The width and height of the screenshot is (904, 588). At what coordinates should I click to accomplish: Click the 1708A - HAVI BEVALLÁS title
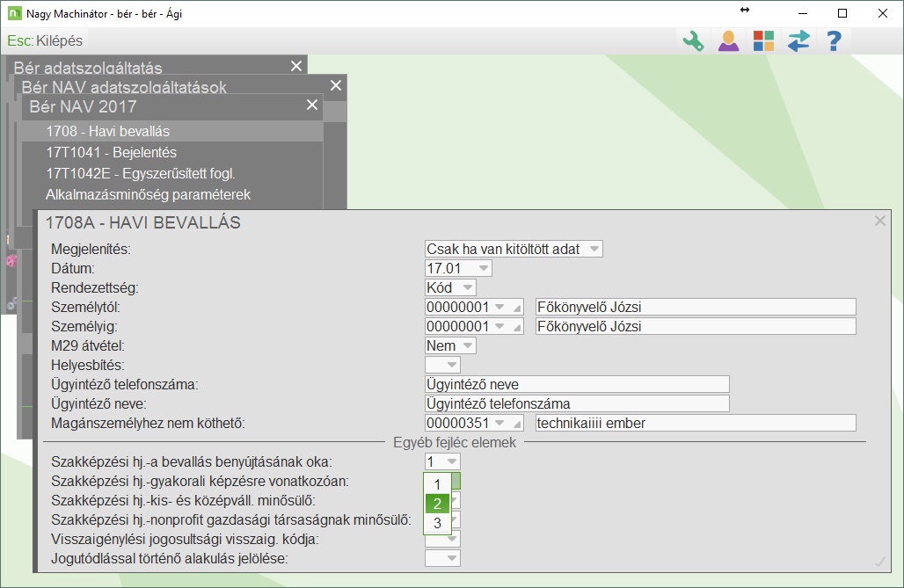click(x=143, y=222)
